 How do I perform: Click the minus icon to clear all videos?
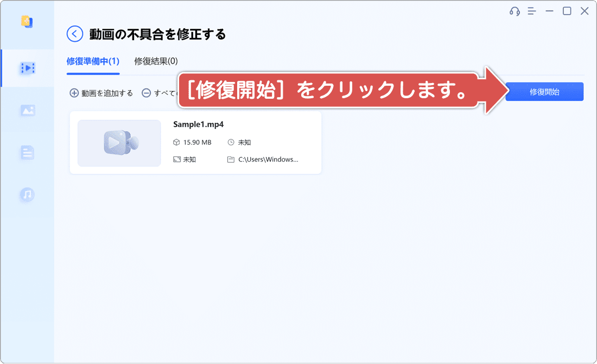pyautogui.click(x=146, y=93)
